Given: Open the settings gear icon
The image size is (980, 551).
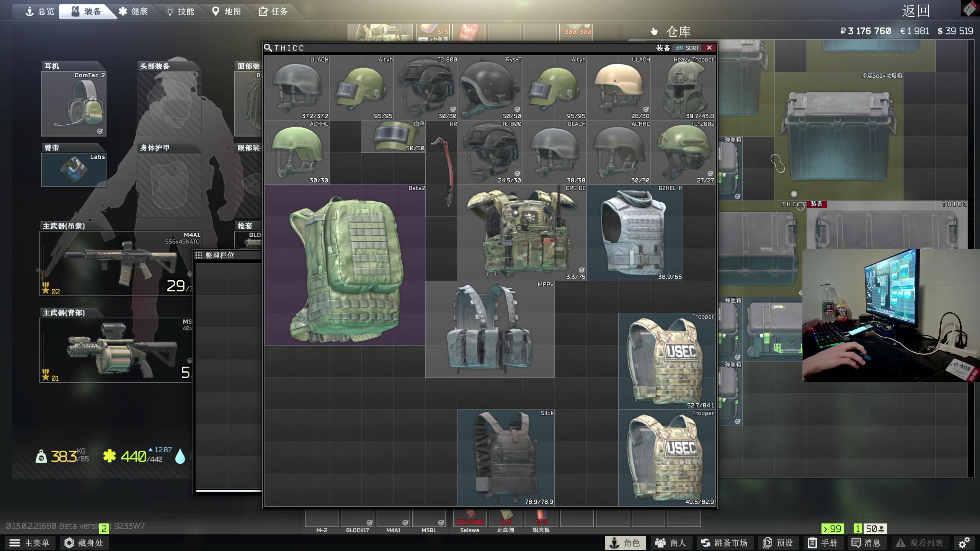Looking at the screenshot, I should (964, 543).
